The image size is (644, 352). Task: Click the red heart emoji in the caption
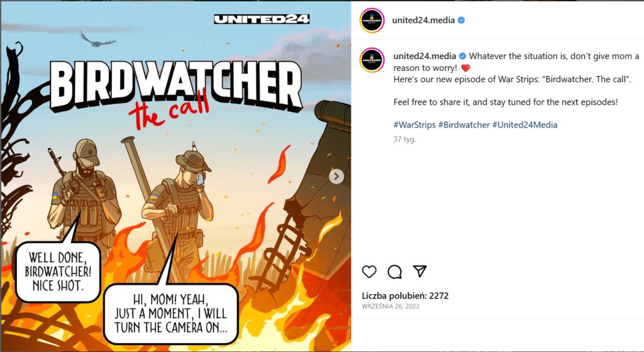465,68
